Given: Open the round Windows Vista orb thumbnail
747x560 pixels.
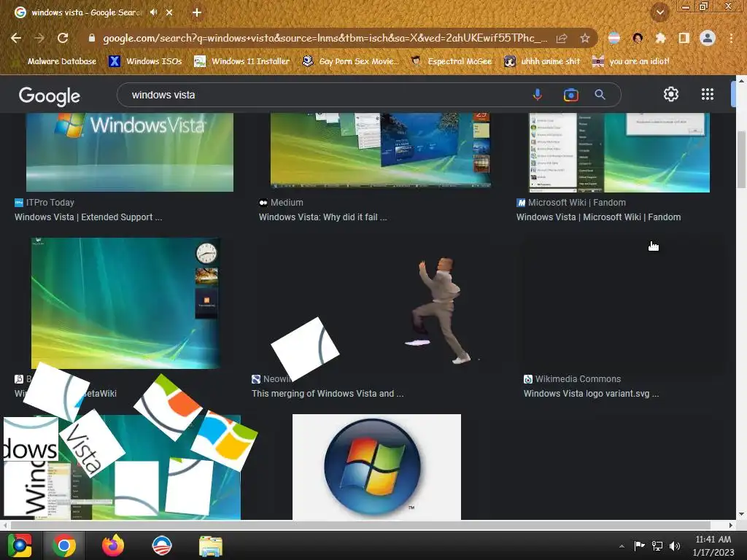Looking at the screenshot, I should pyautogui.click(x=376, y=467).
